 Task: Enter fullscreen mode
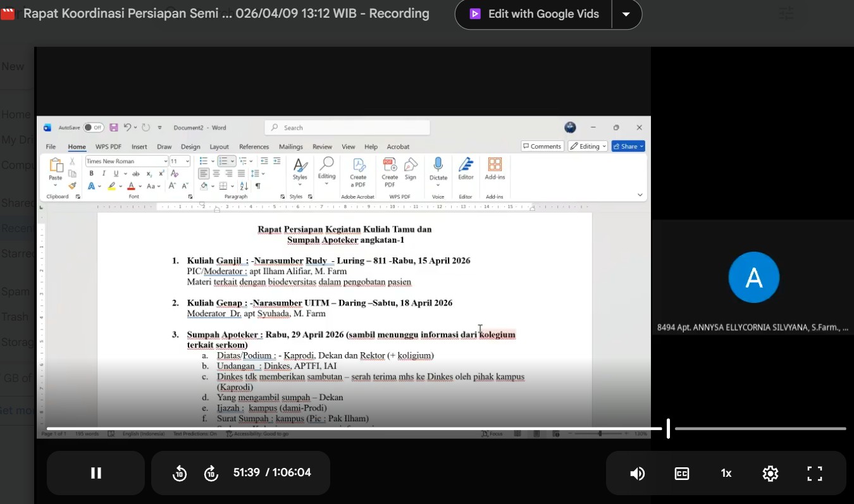click(x=814, y=474)
